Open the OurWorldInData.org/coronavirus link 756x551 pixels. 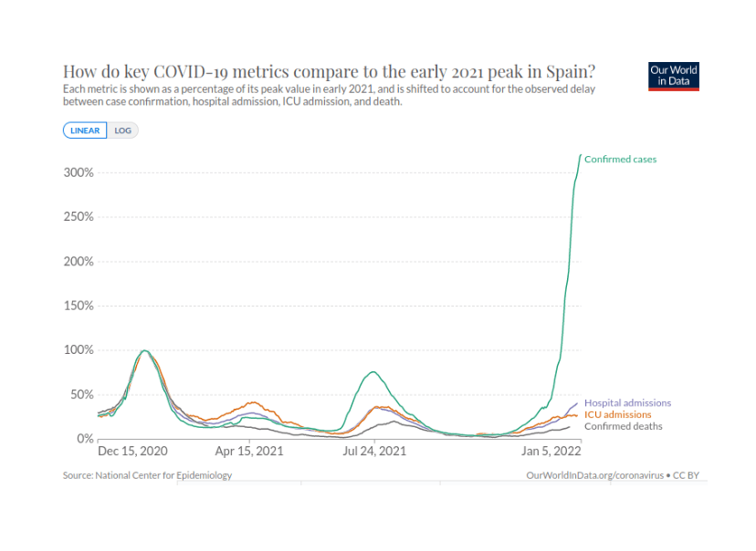pyautogui.click(x=594, y=475)
